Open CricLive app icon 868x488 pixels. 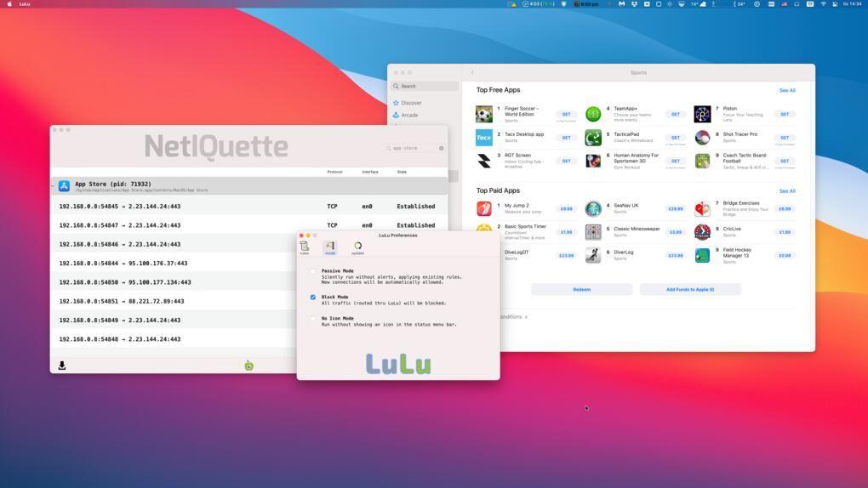click(702, 232)
